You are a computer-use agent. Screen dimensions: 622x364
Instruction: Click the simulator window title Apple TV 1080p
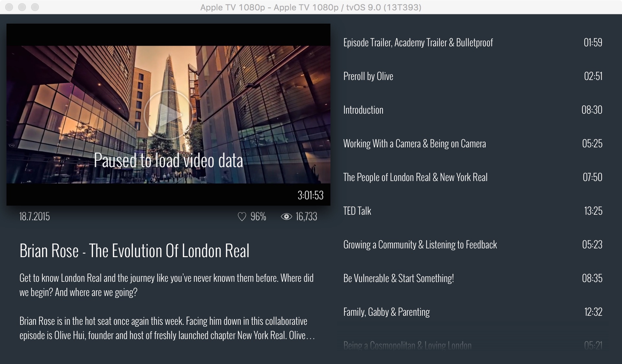click(311, 7)
